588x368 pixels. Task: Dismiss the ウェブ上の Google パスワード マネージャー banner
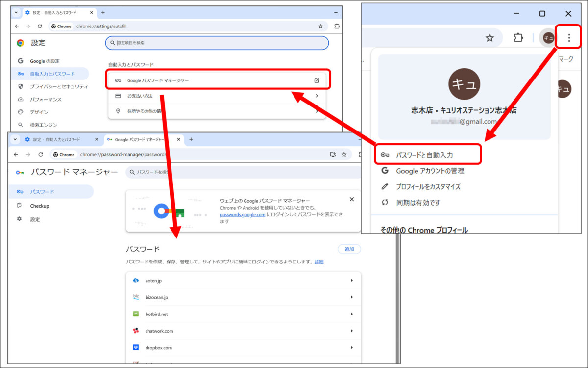point(351,199)
